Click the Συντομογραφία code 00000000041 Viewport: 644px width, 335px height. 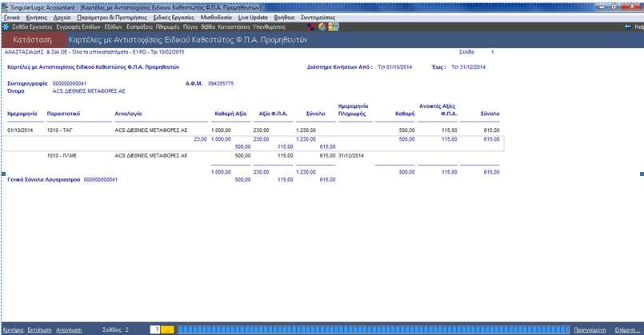click(x=70, y=83)
